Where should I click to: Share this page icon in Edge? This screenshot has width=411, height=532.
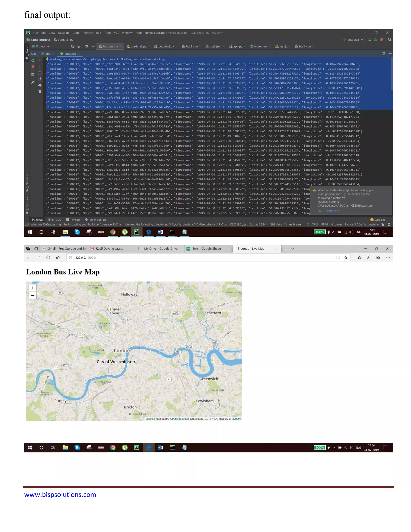(x=378, y=257)
